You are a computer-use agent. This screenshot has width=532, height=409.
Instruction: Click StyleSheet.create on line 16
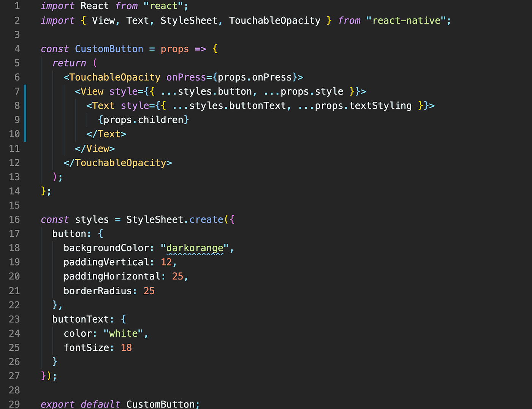(x=175, y=219)
